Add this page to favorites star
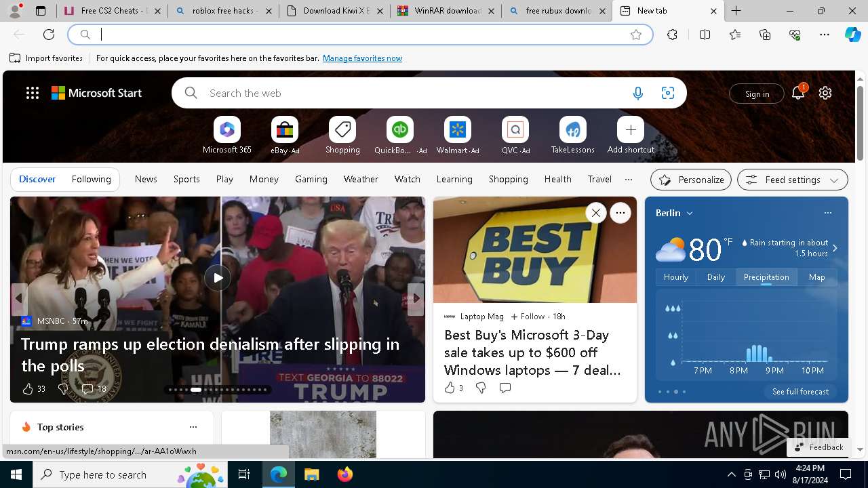Viewport: 868px width, 488px height. tap(636, 35)
